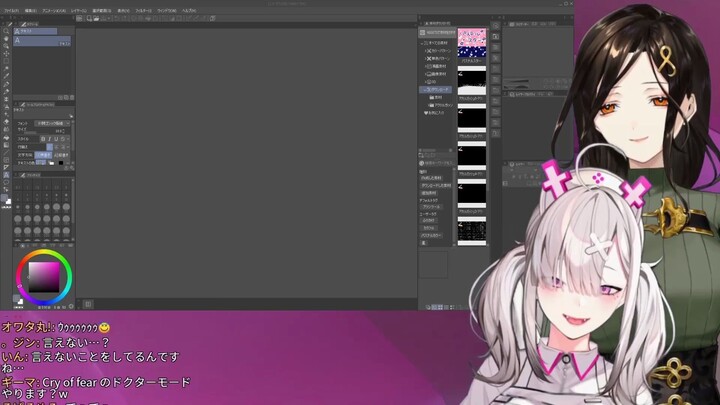Select the pink heart pattern material thumbnail
Image resolution: width=720 pixels, height=405 pixels.
click(x=471, y=37)
